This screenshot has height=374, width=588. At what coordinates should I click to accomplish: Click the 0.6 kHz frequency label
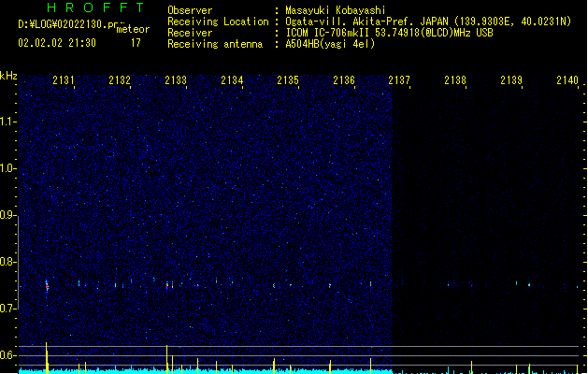pyautogui.click(x=7, y=355)
